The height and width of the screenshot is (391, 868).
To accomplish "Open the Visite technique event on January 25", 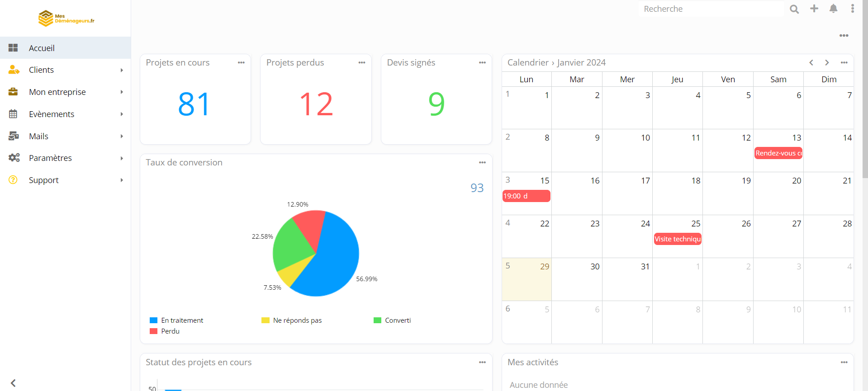I will (678, 239).
